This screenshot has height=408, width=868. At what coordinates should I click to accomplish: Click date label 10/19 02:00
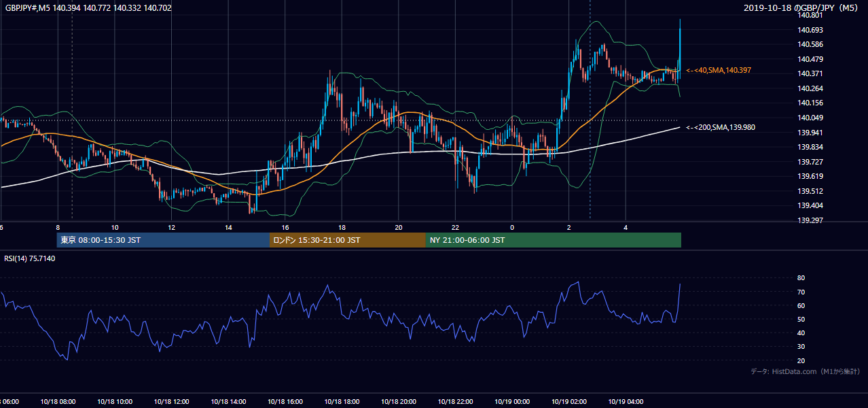[x=569, y=402]
